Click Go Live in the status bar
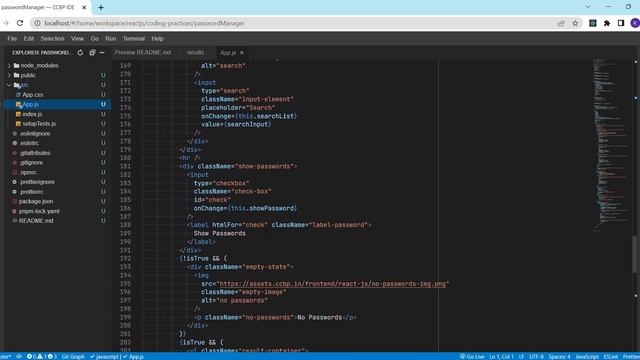The image size is (640, 360). [x=472, y=357]
